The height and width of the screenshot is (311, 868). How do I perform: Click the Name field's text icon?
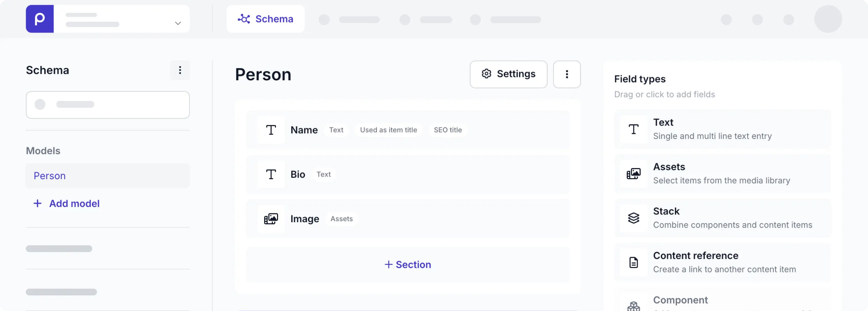point(271,130)
